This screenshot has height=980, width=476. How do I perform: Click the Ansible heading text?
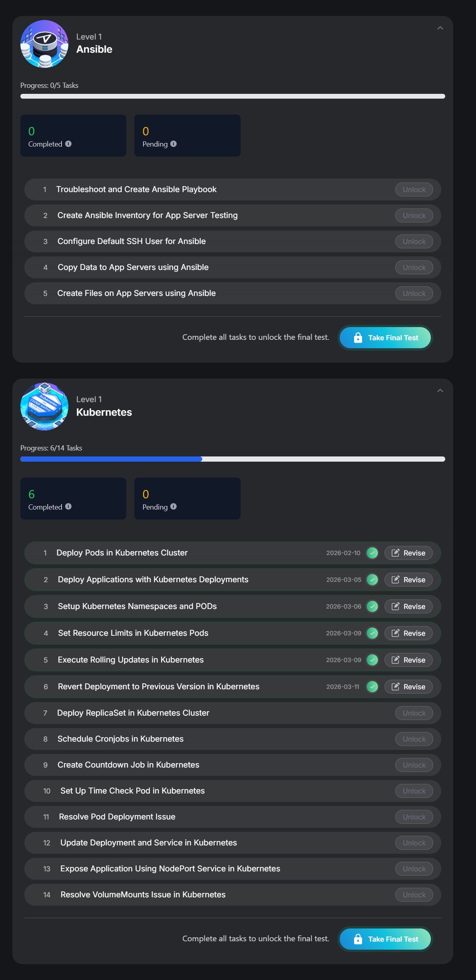(x=94, y=50)
